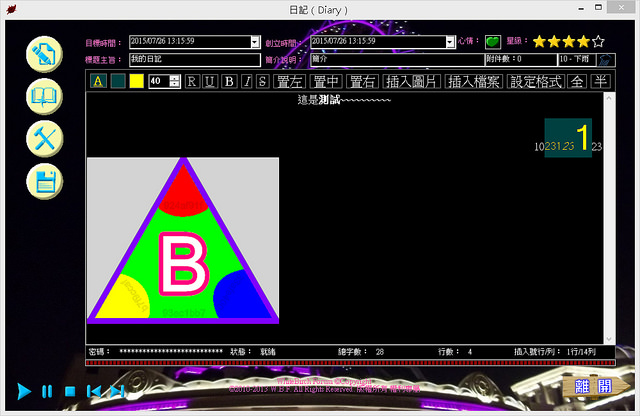This screenshot has height=416, width=640.
Task: Click the green heart mood icon
Action: tap(493, 42)
